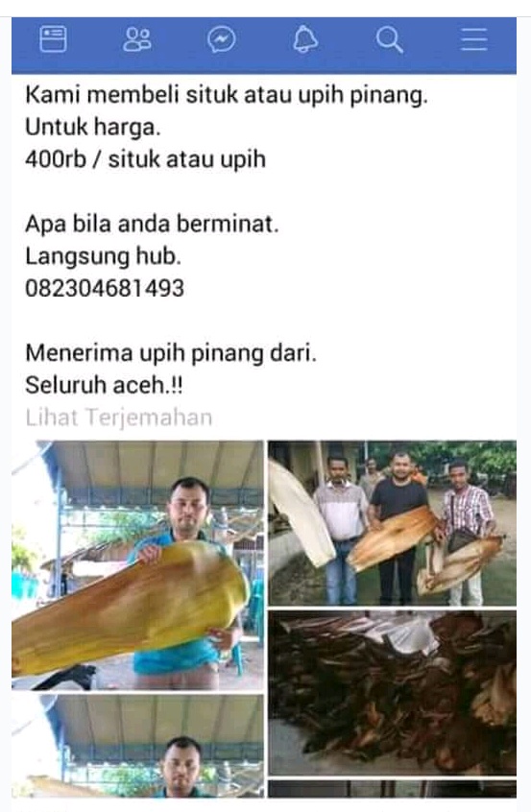The width and height of the screenshot is (531, 812).
Task: Open the hamburger menu icon
Action: tap(473, 39)
